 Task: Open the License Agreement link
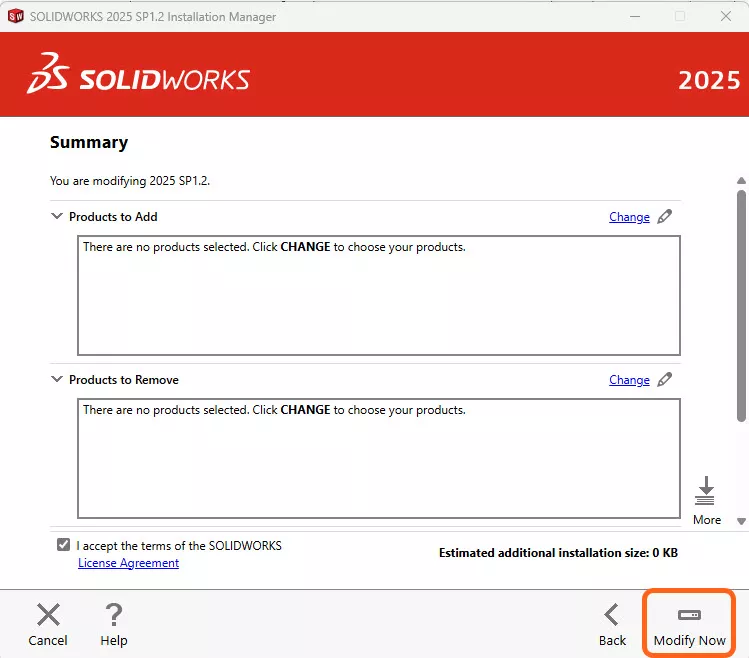(x=128, y=563)
